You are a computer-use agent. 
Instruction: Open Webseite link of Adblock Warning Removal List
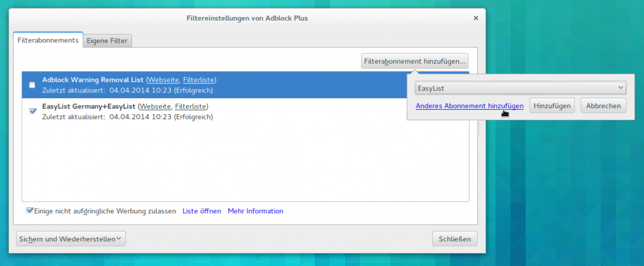click(x=163, y=80)
